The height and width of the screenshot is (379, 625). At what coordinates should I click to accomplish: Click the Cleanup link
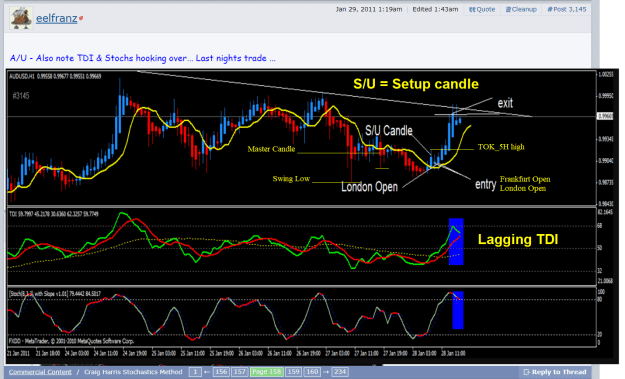click(521, 9)
